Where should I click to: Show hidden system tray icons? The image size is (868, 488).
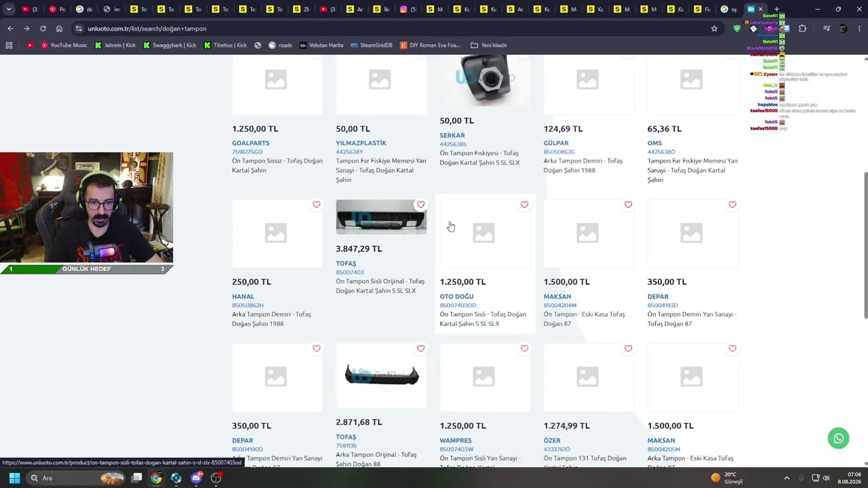coord(787,478)
